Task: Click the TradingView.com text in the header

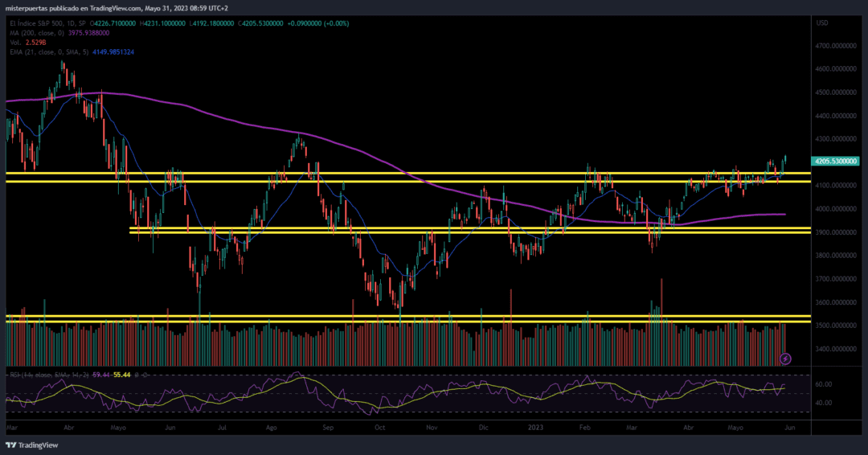Action: click(115, 8)
